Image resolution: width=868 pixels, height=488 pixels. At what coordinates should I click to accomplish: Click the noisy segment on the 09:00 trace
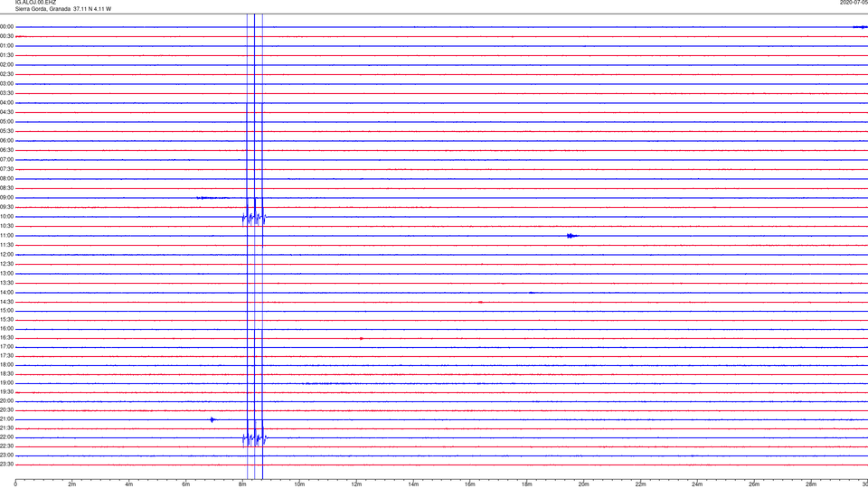point(213,198)
